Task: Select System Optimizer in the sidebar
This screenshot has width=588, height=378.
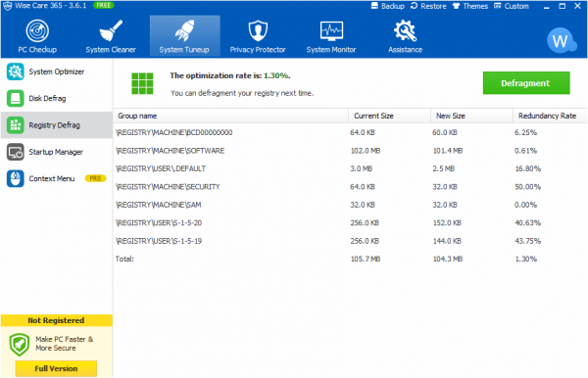Action: (56, 71)
